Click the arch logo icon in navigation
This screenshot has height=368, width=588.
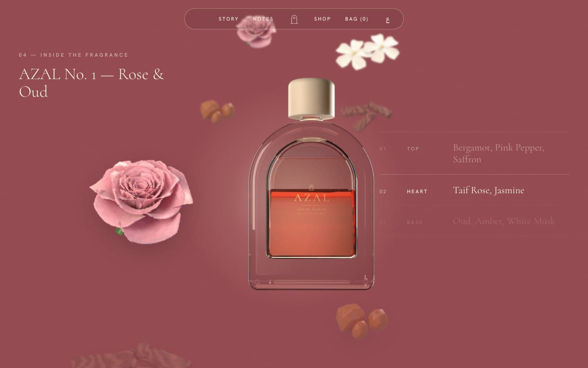[294, 19]
